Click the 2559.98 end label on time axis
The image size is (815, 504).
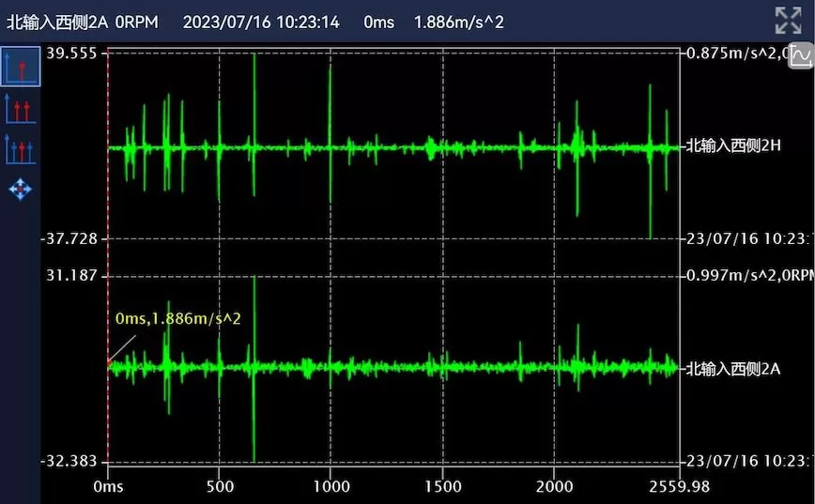pyautogui.click(x=677, y=486)
